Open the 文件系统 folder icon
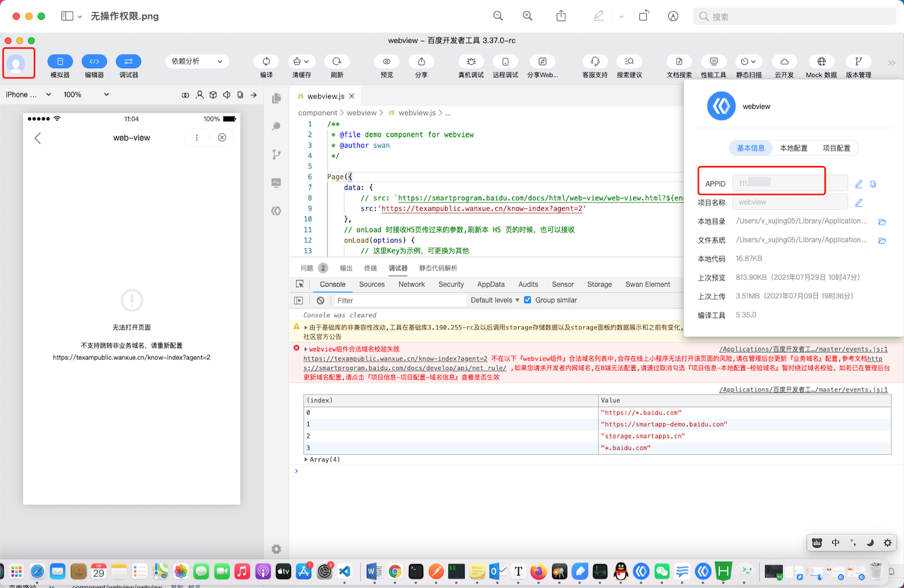The width and height of the screenshot is (904, 588). tap(882, 240)
